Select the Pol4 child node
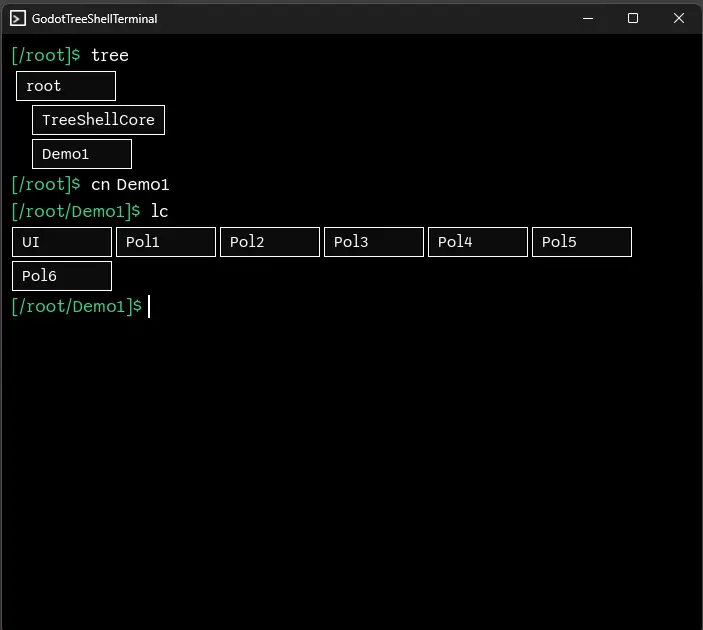 [x=478, y=242]
